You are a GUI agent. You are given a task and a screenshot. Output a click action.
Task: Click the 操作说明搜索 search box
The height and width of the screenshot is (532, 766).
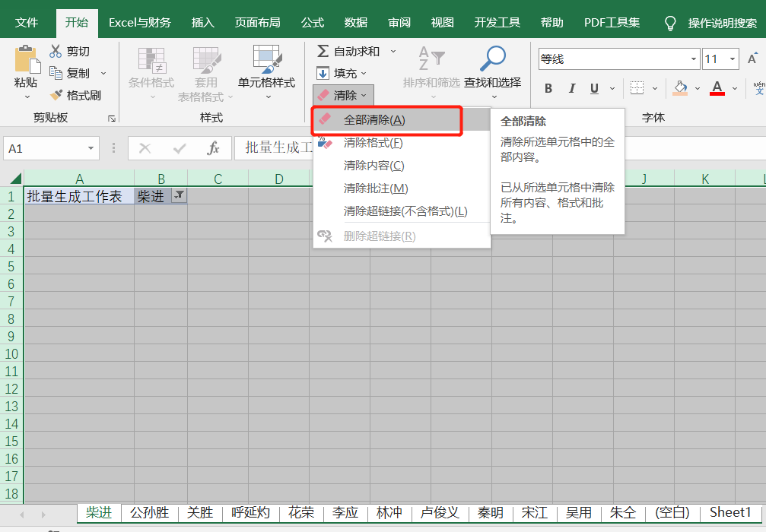click(723, 23)
